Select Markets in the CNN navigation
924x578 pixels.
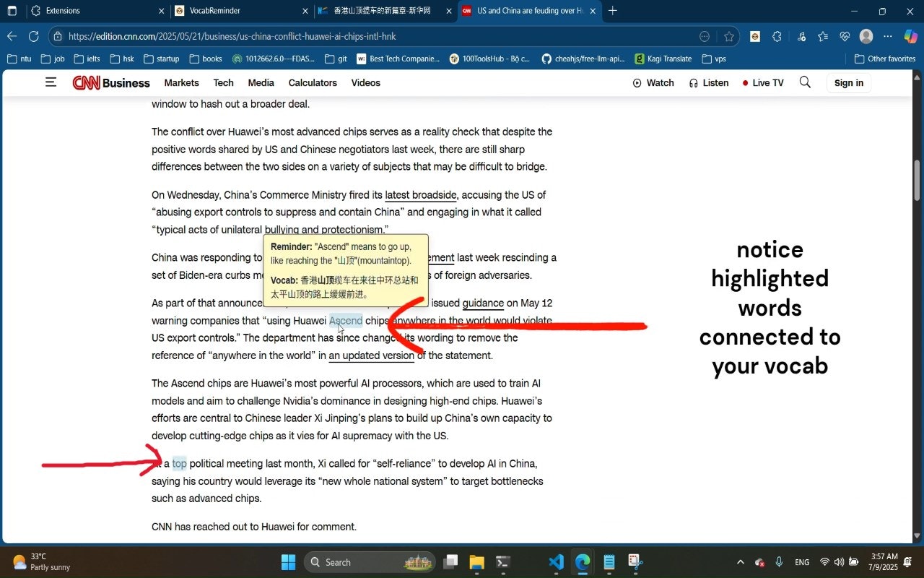point(181,82)
